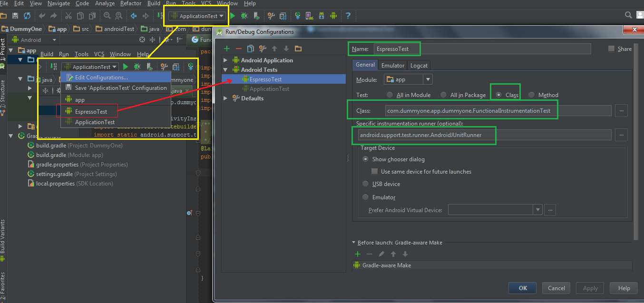This screenshot has height=303, width=644.
Task: Open the Module dropdown showing app
Action: (427, 79)
